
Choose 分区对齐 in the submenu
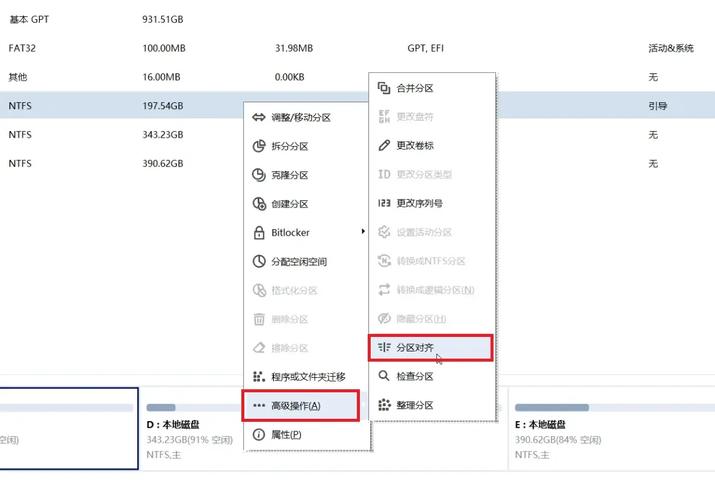[431, 347]
